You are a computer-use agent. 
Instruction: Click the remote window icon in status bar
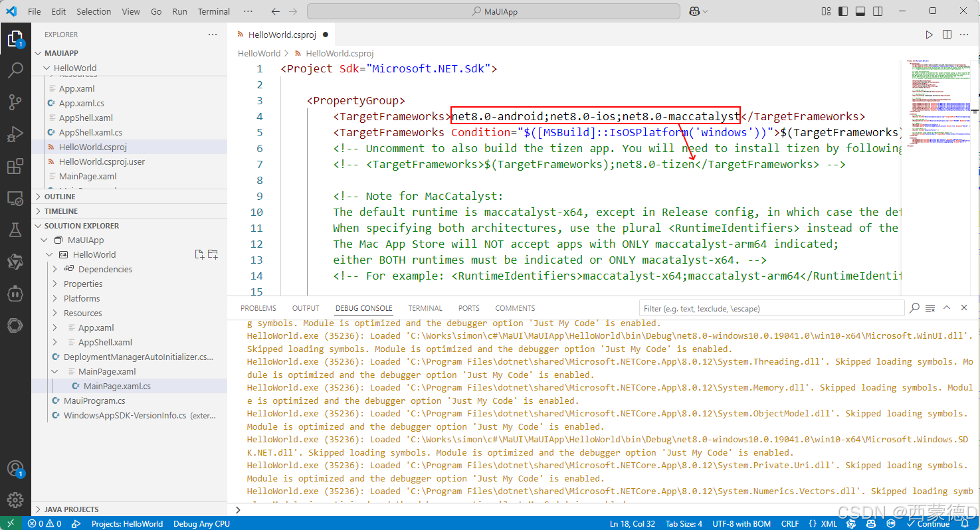[11, 523]
